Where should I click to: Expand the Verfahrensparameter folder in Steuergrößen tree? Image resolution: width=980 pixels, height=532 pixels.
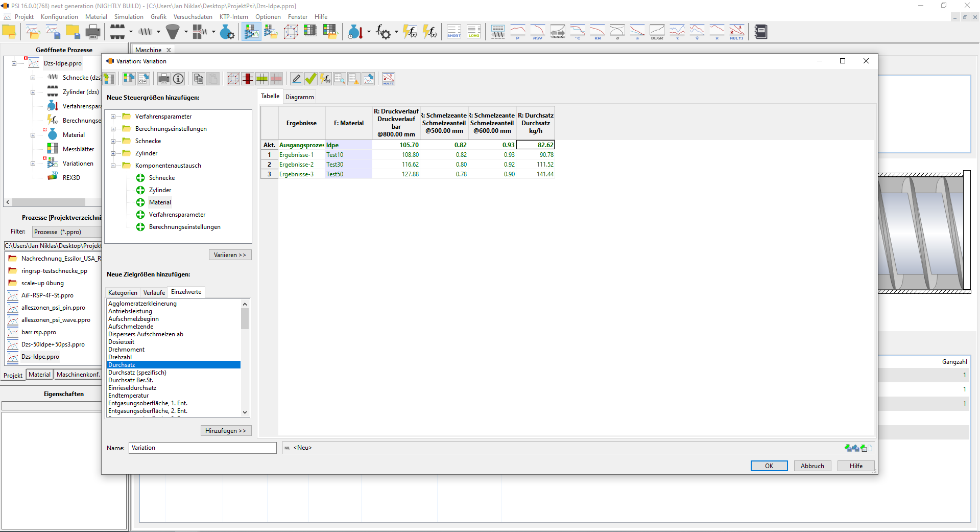coord(113,117)
